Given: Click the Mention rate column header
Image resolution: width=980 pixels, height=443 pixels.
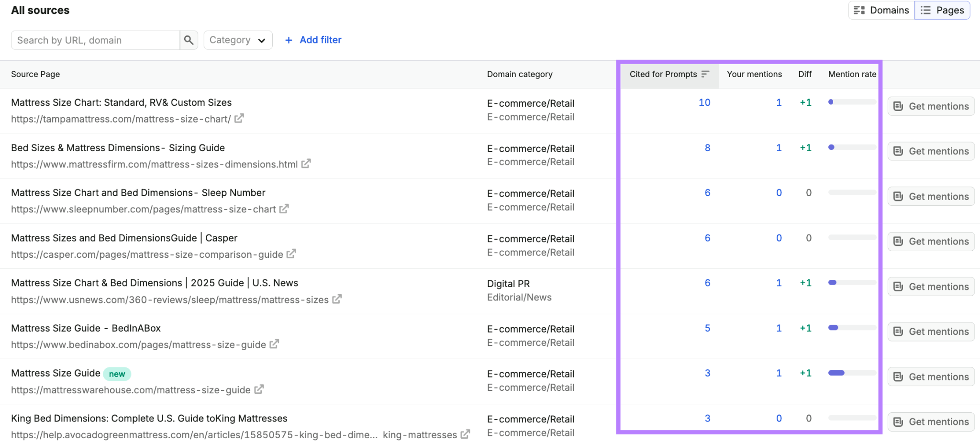Looking at the screenshot, I should (852, 74).
